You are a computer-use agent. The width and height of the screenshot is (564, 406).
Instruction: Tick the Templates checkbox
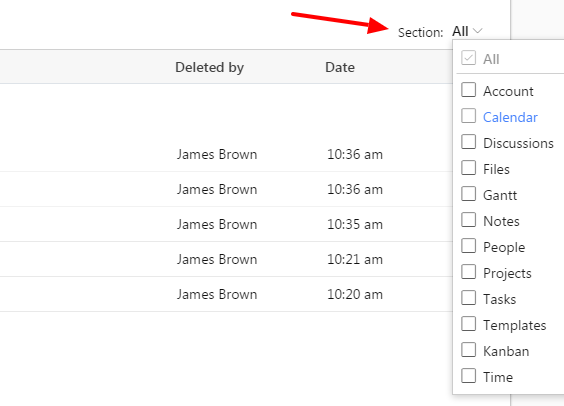(468, 324)
